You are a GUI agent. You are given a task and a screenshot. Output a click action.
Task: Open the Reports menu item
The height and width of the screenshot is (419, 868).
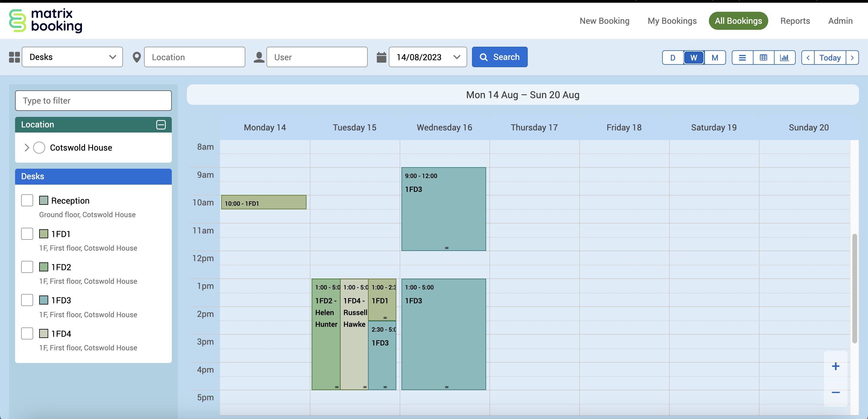[795, 21]
